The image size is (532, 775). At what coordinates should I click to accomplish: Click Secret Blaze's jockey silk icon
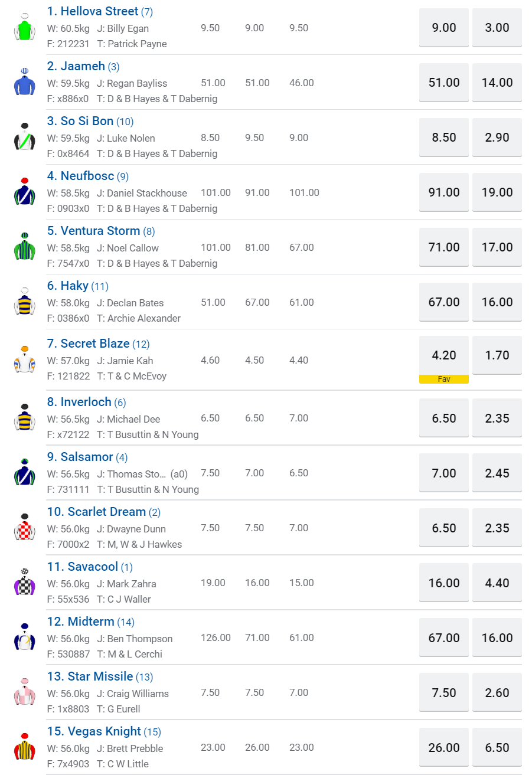click(x=24, y=359)
